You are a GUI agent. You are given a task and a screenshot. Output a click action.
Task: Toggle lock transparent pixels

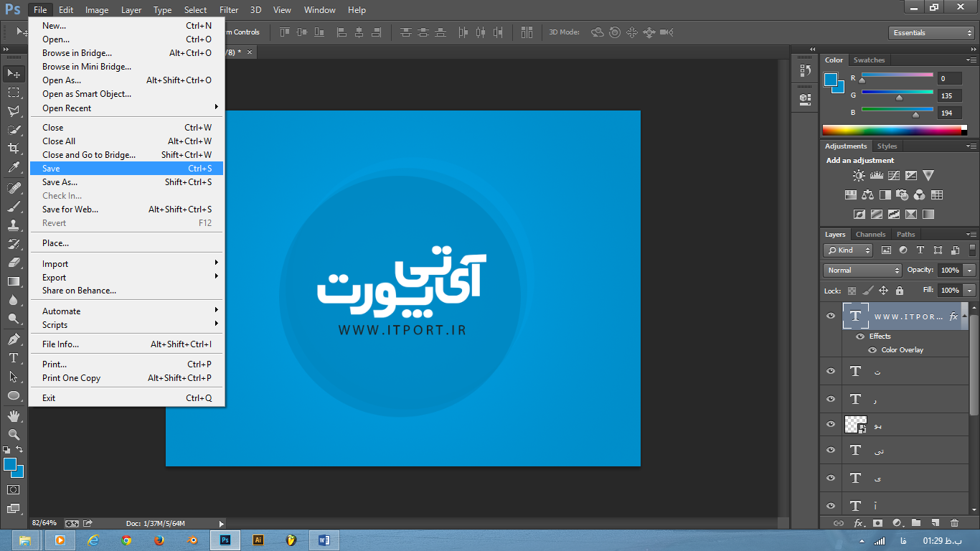852,291
